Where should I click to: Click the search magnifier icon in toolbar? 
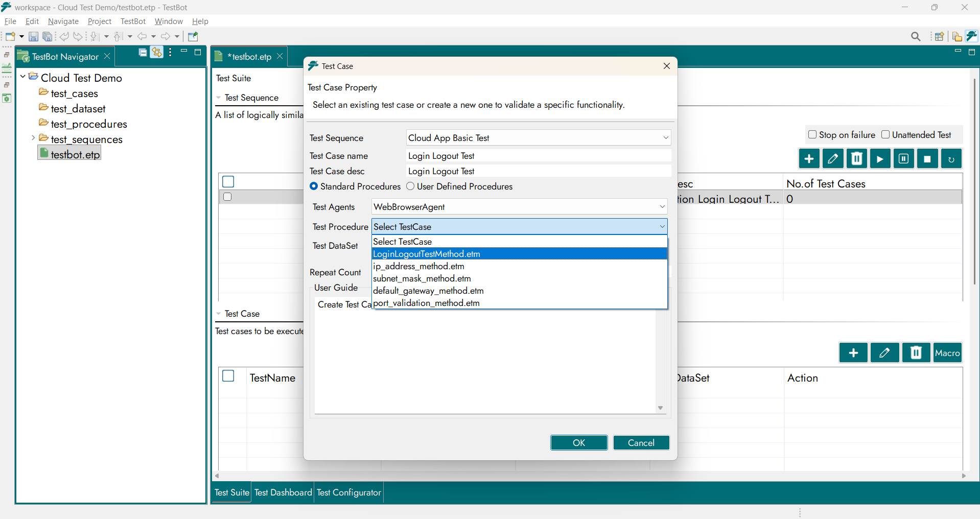(916, 37)
